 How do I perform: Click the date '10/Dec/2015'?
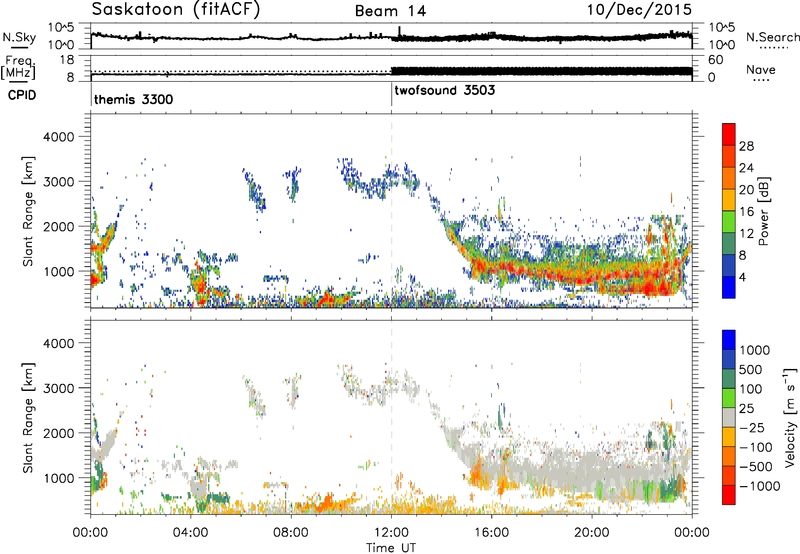(639, 9)
